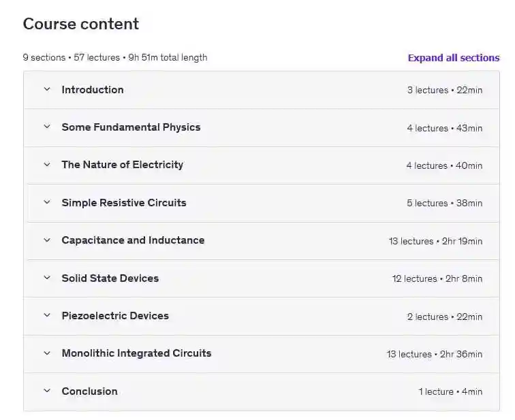Expand the Piezoelectric Devices section title

pos(115,316)
